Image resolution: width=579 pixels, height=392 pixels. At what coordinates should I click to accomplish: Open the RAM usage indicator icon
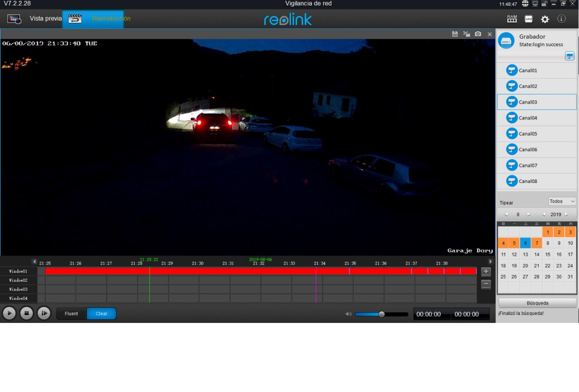(512, 19)
